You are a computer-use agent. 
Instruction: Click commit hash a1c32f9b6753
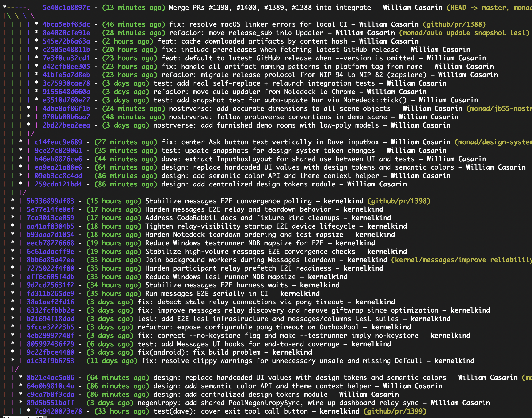50,361
